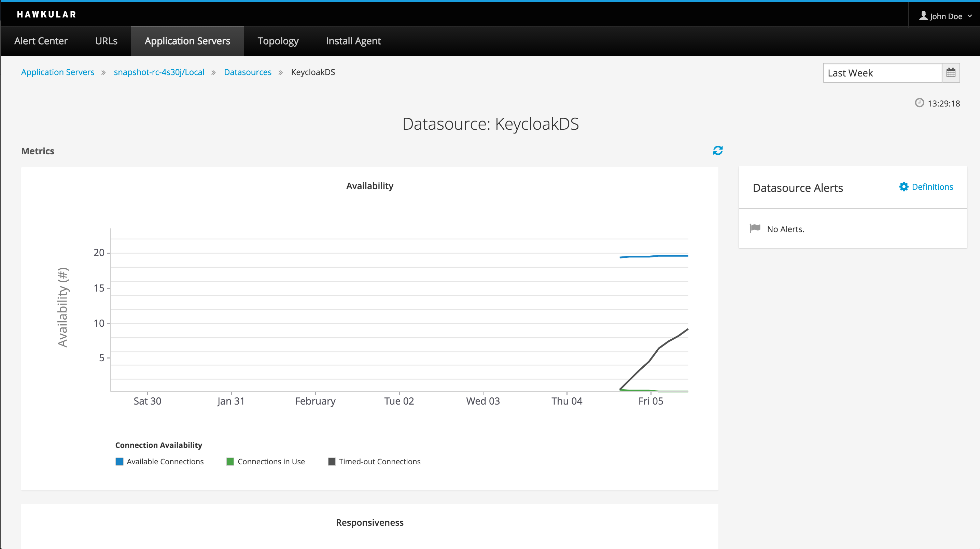The width and height of the screenshot is (980, 549).
Task: Switch to the Topology tab
Action: coord(278,41)
